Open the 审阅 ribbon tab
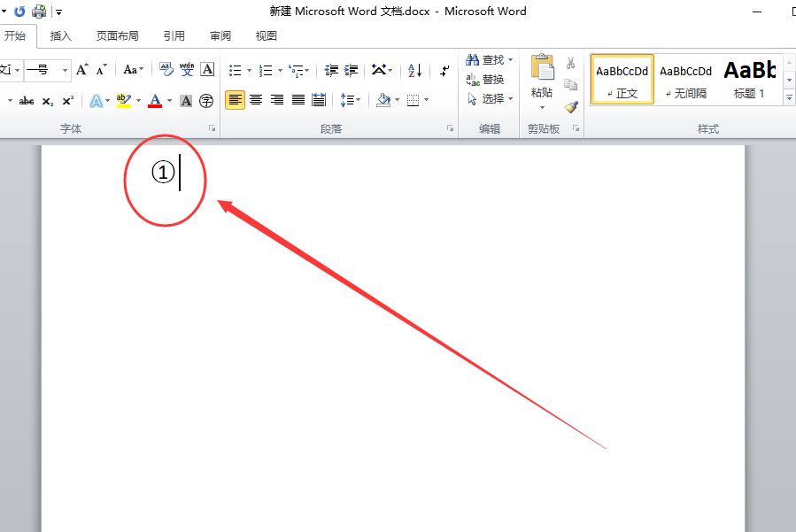This screenshot has width=796, height=532. pos(220,36)
